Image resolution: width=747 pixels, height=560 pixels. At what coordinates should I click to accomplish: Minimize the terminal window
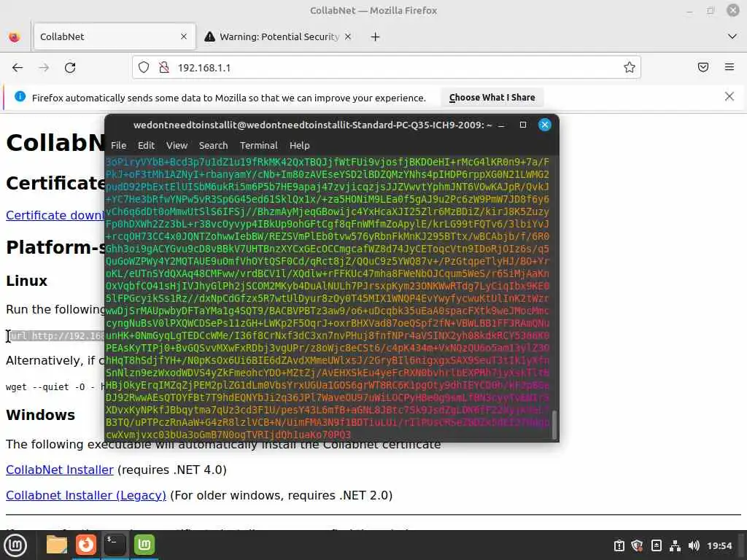(501, 125)
